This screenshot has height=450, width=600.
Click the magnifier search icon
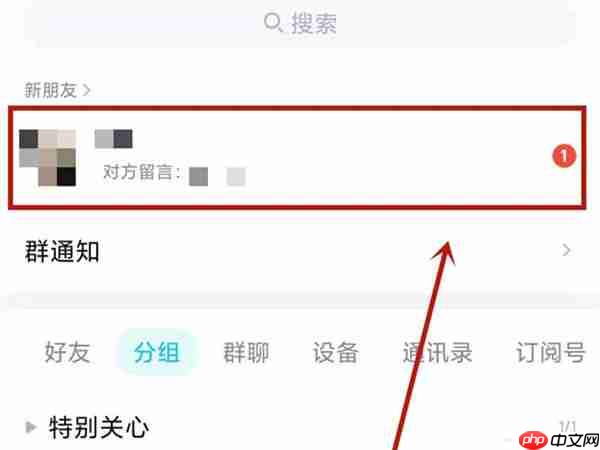[x=272, y=22]
